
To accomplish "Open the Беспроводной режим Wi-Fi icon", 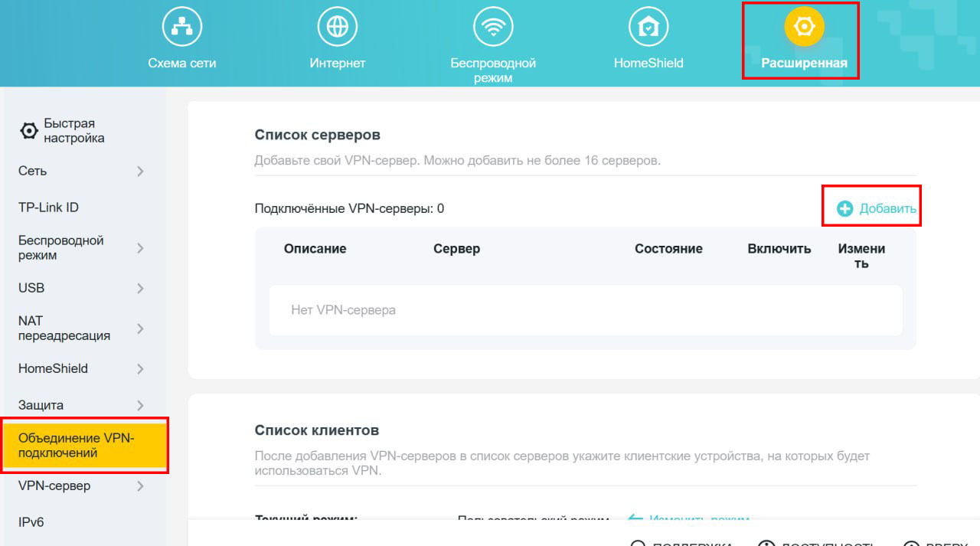I will pyautogui.click(x=492, y=28).
